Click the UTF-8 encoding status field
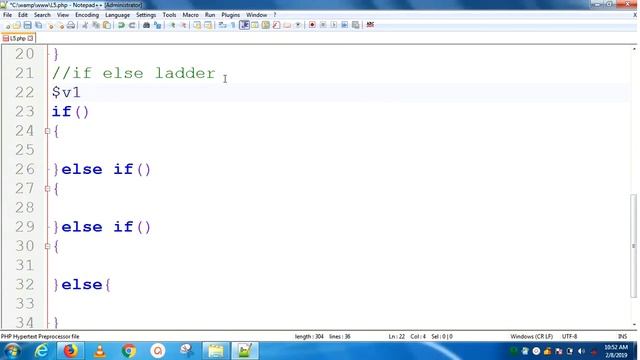640x360 pixels. (569, 336)
